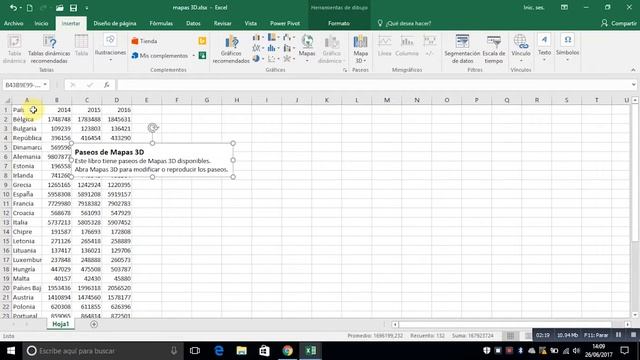Click the rotation handle of the text box

[153, 128]
